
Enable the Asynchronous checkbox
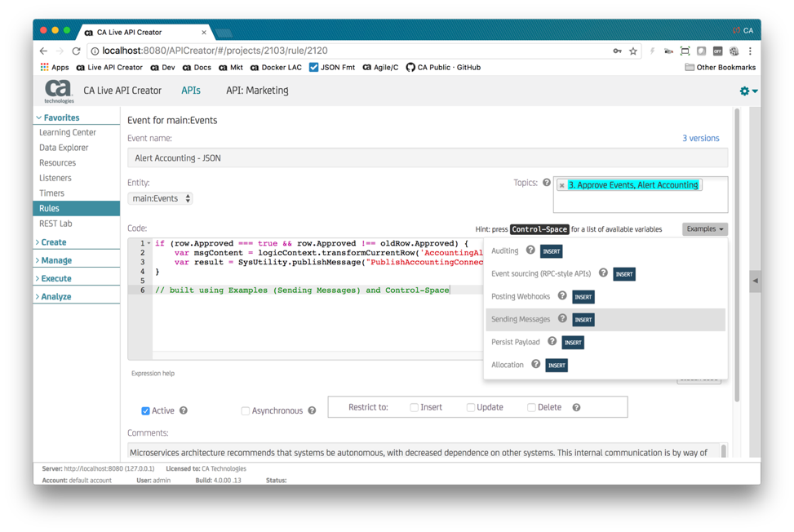(245, 410)
